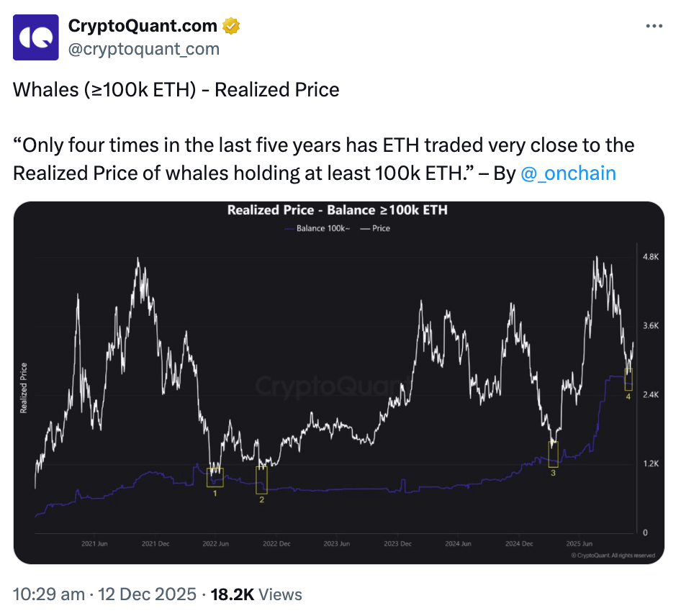The width and height of the screenshot is (681, 616).
Task: Click the chart title Realized Price - Balance ≥100k ETH
Action: pyautogui.click(x=338, y=211)
